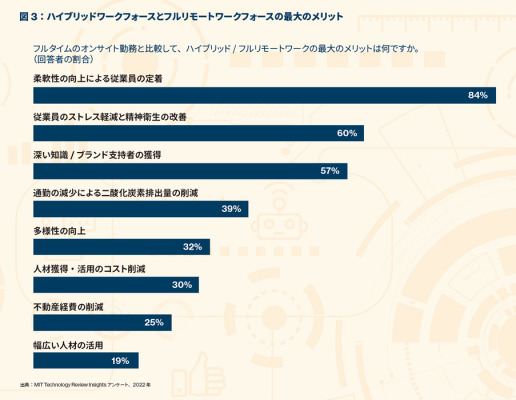Screen dimensions: 516x400
Task: Click the 84% value text
Action: tap(478, 95)
